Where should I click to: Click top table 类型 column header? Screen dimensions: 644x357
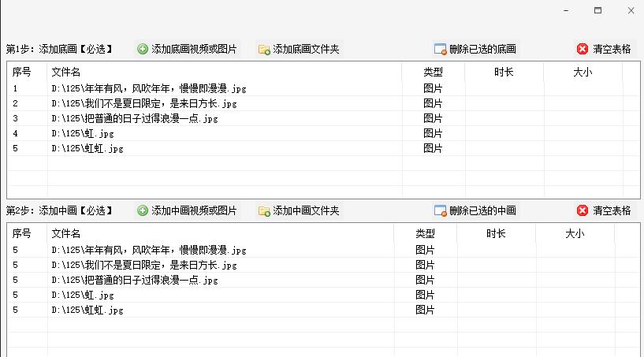(x=434, y=72)
